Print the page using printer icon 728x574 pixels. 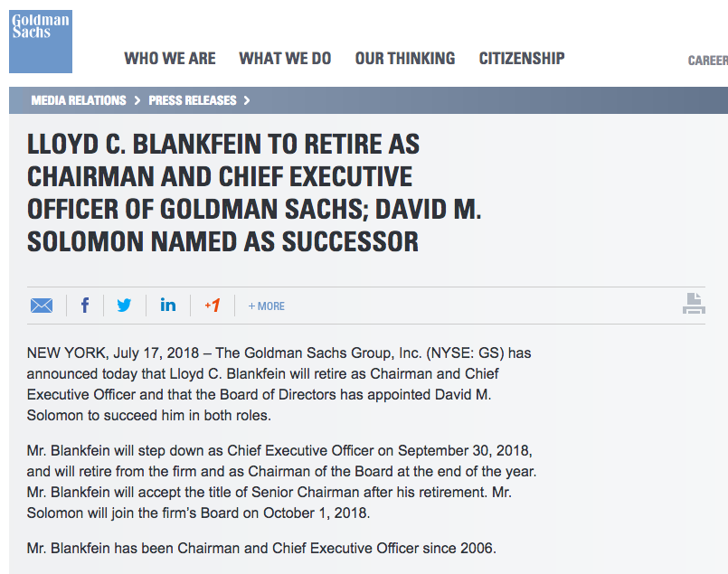tap(694, 304)
